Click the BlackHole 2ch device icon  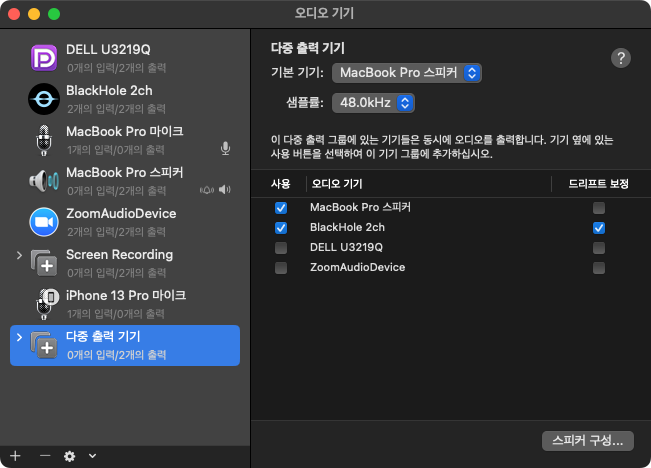pos(44,99)
